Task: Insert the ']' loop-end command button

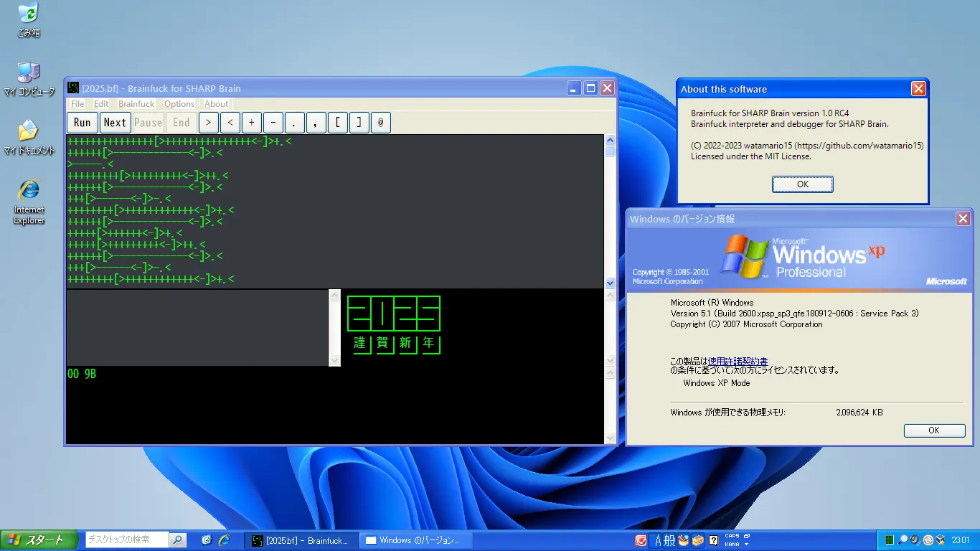Action: pyautogui.click(x=359, y=123)
